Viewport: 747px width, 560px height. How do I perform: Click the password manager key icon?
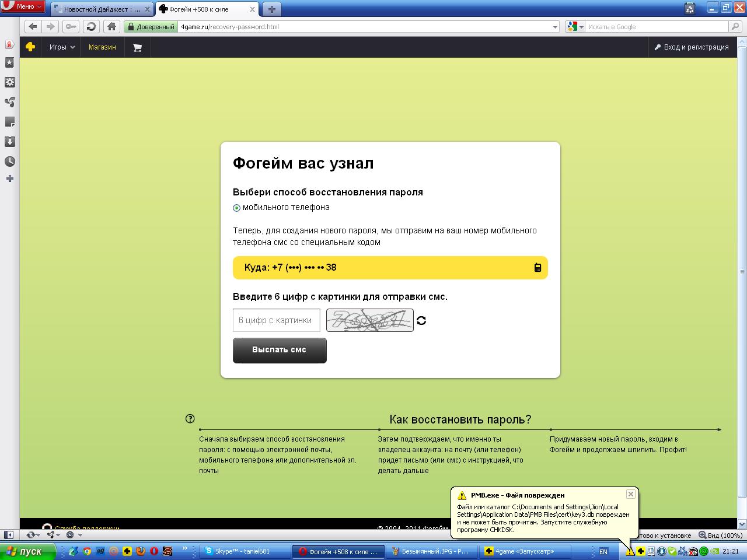tap(71, 26)
